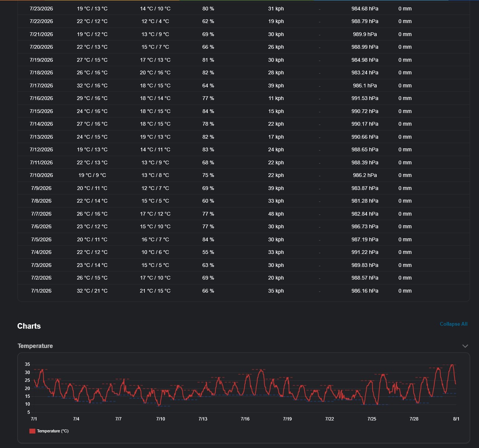Click the 988.99 hPa pressure value
This screenshot has height=448, width=479.
(x=365, y=47)
